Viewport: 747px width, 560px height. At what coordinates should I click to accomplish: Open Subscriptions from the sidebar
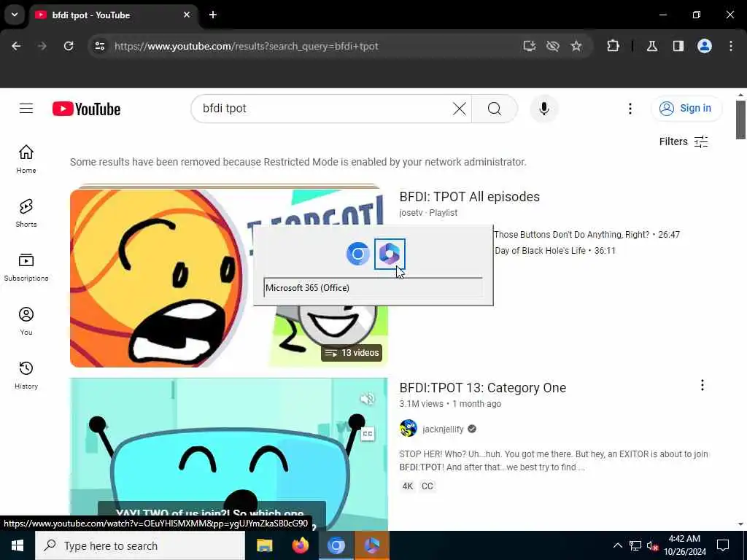(26, 267)
